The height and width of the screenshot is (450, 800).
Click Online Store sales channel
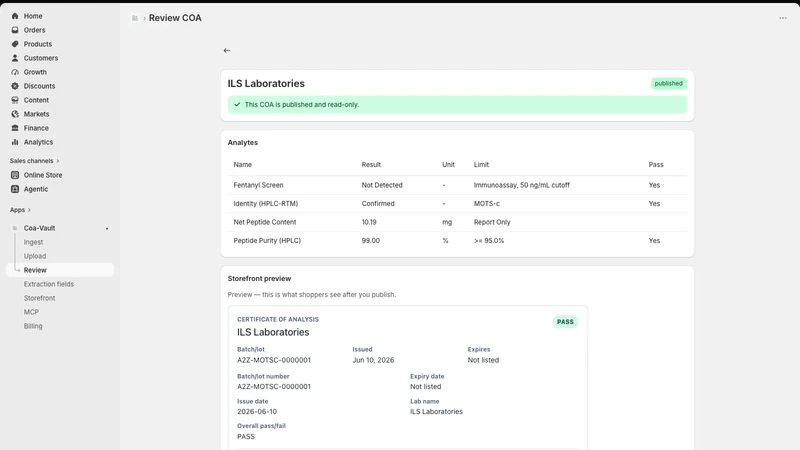pos(43,175)
